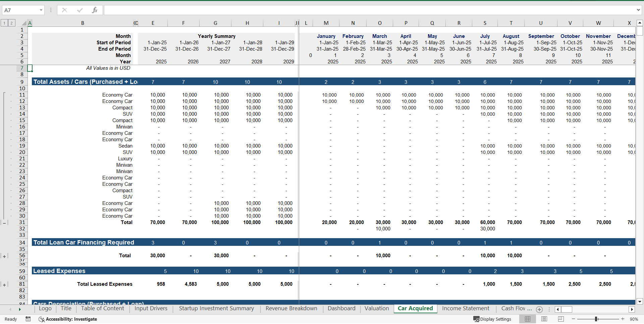The image size is (644, 324).
Task: Collapse the row group at row 31
Action: coord(4,222)
